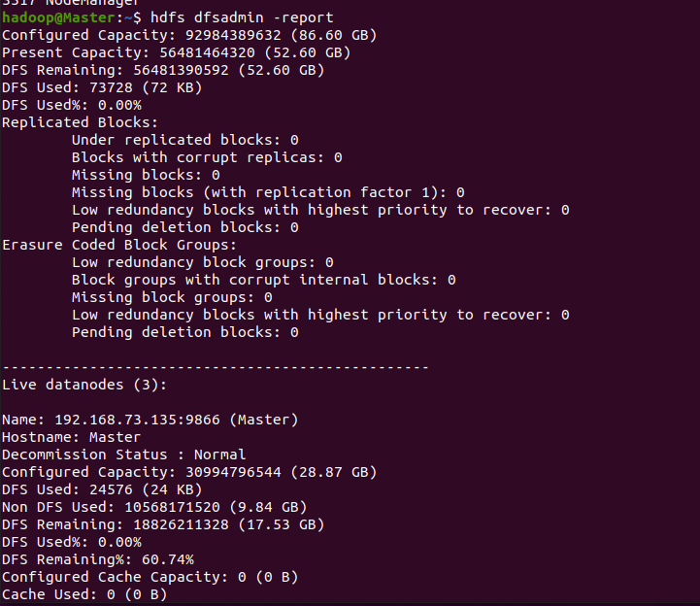The image size is (700, 606).
Task: Click Missing blocks with replication factor 1
Action: [268, 192]
